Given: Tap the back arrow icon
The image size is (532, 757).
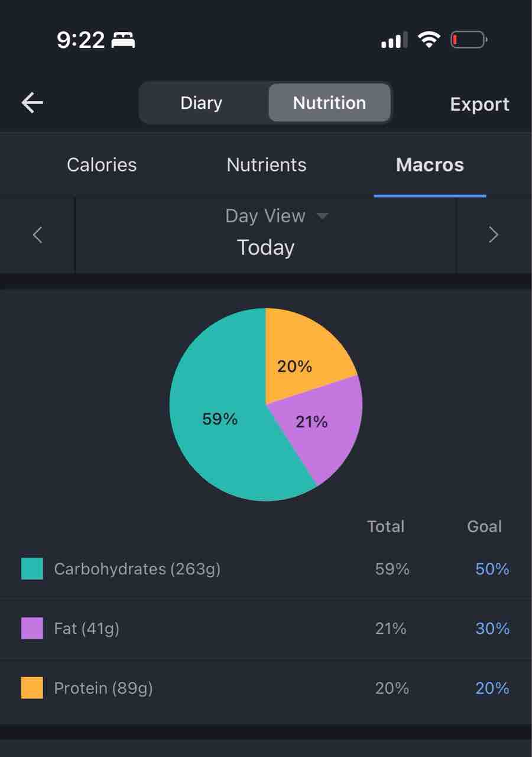Looking at the screenshot, I should click(33, 103).
